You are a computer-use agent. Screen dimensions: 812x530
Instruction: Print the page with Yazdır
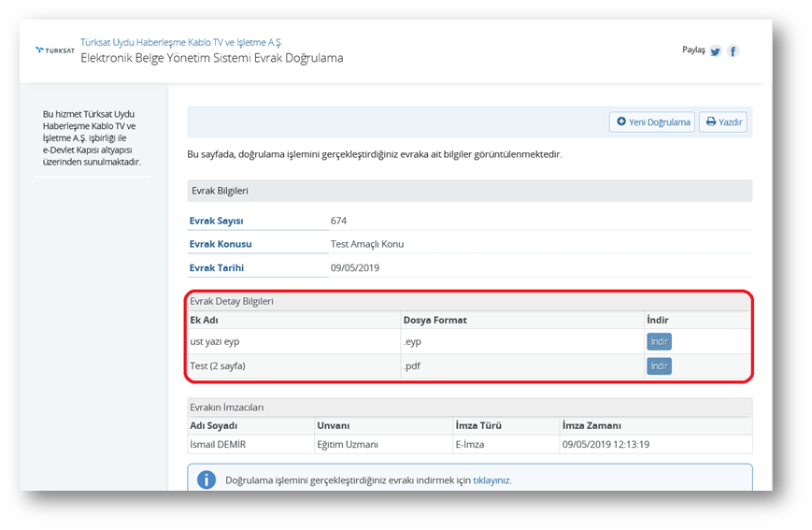point(723,122)
